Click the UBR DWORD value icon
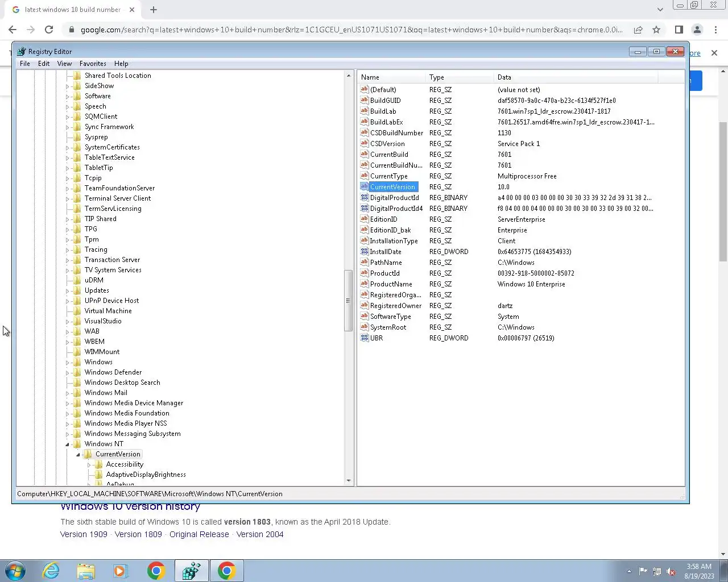This screenshot has height=582, width=728. [365, 338]
